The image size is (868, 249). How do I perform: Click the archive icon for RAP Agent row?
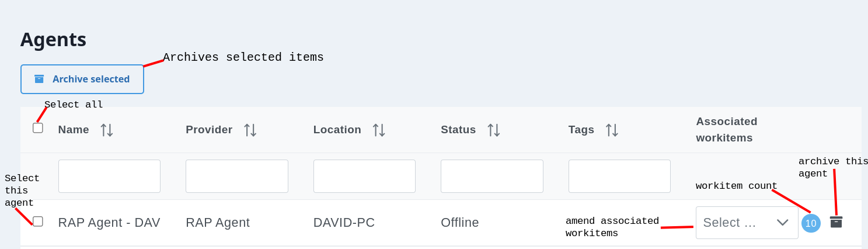pos(836,222)
